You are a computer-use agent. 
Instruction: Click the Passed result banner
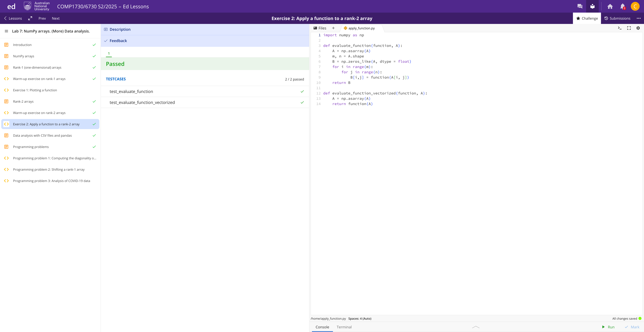[x=205, y=64]
